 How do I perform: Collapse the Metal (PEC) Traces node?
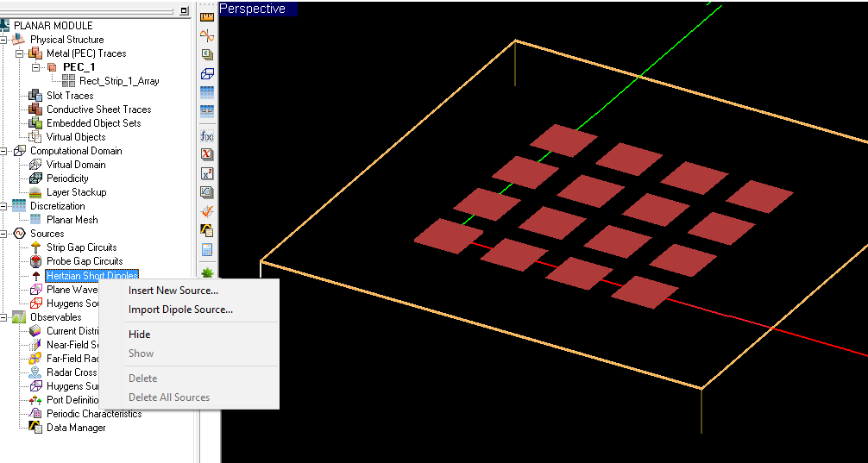click(x=20, y=53)
